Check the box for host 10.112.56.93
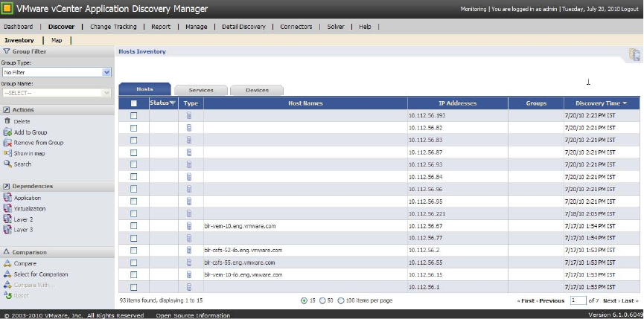The width and height of the screenshot is (644, 319). [133, 164]
